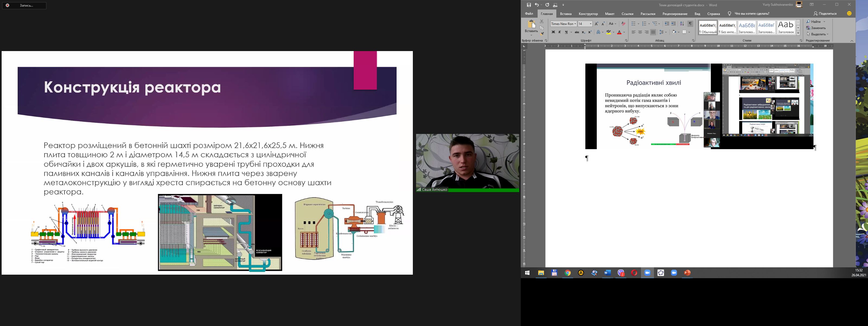Center align the text

640,32
